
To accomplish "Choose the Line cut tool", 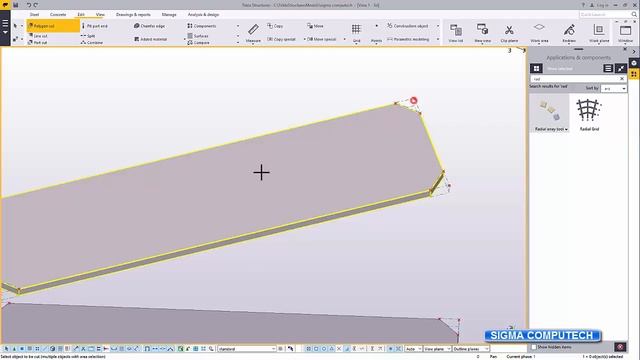I will click(x=37, y=36).
